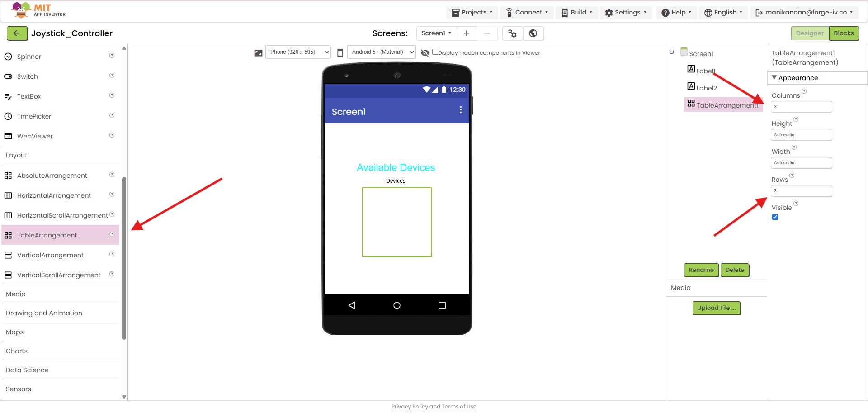Open Privacy Policy and Terms of Use link
The image size is (868, 413).
(434, 407)
